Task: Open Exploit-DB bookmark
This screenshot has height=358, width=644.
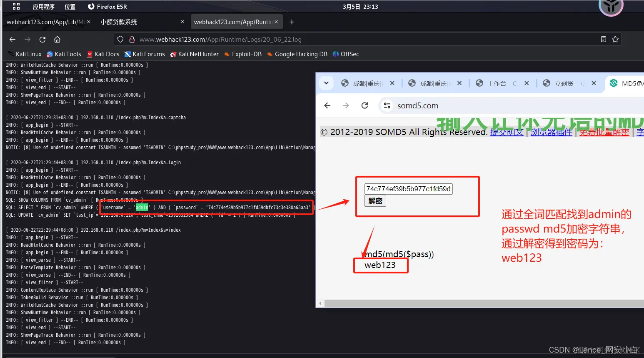Action: tap(243, 54)
